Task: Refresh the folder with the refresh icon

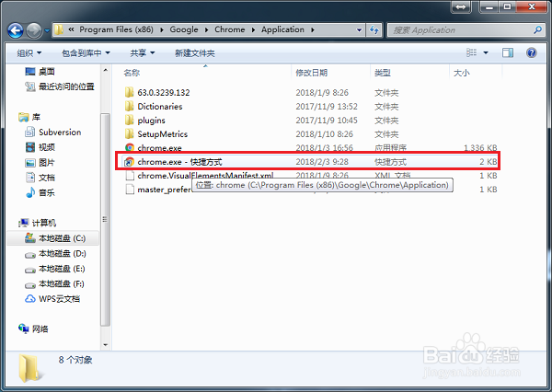Action: [374, 30]
